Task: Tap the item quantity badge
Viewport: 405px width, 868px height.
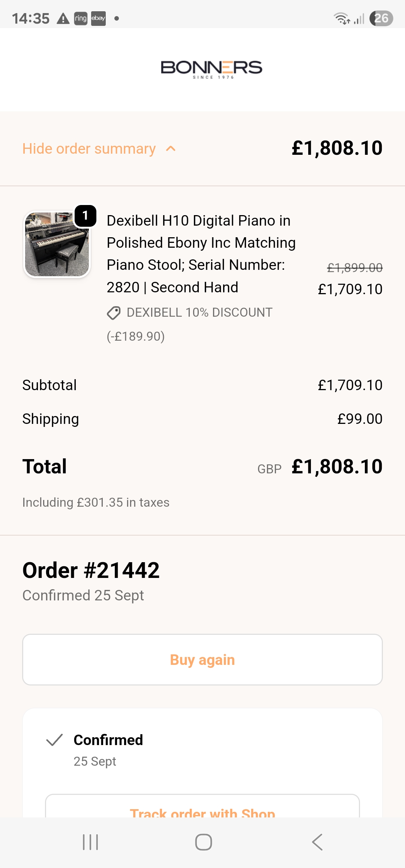Action: tap(85, 216)
